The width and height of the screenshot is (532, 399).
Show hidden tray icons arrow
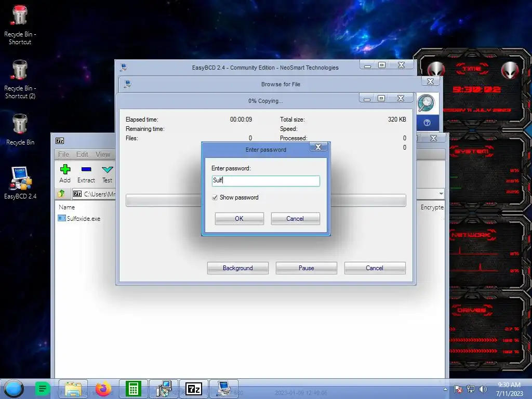[445, 389]
